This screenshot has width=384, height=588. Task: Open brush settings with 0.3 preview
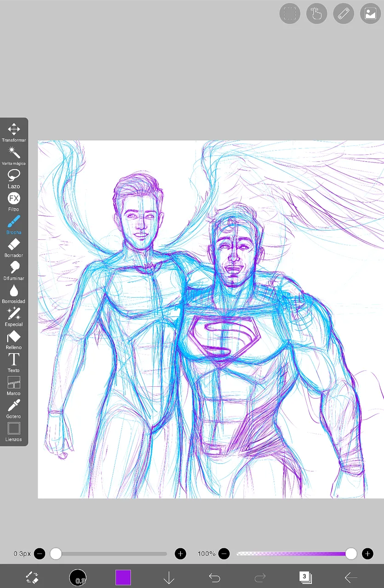pyautogui.click(x=78, y=577)
